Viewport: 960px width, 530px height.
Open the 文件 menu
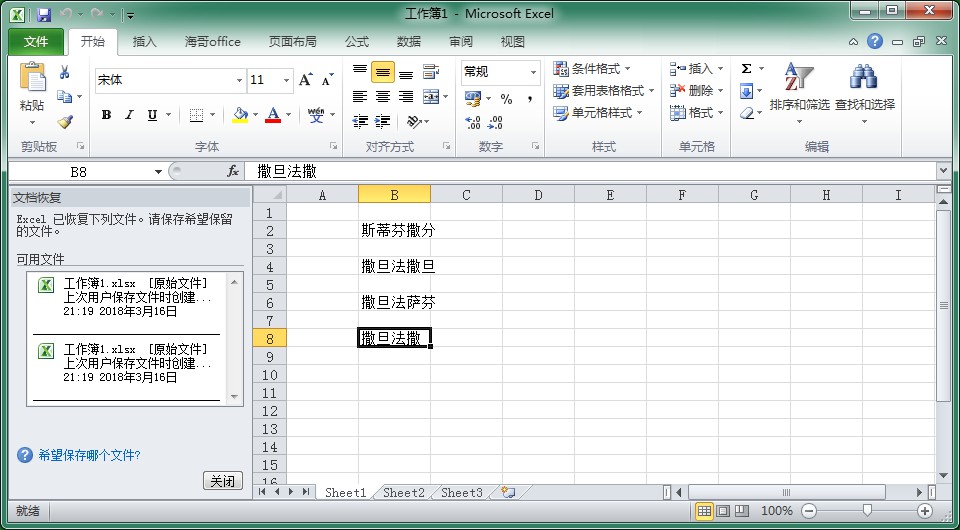tap(36, 42)
